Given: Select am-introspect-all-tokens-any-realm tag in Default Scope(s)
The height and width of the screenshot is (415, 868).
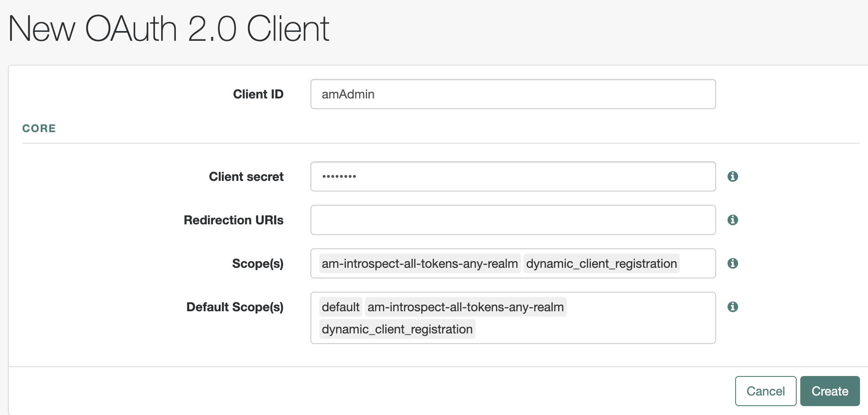Looking at the screenshot, I should (465, 307).
